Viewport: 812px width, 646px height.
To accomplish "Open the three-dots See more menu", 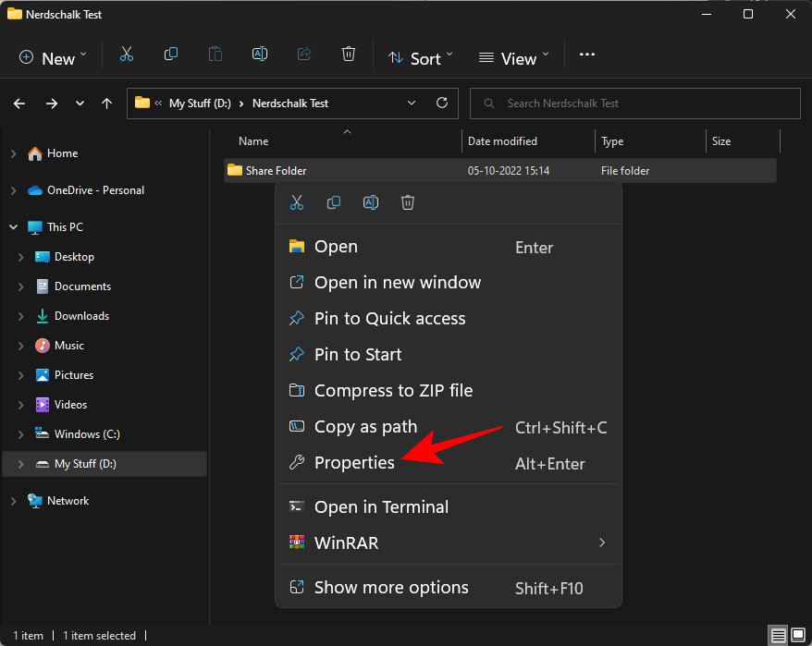I will pyautogui.click(x=587, y=55).
